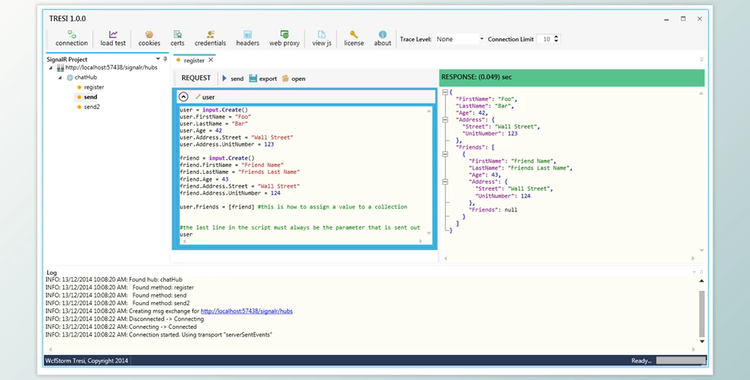
Task: Click the '"Friends": null' response line
Action: (x=493, y=210)
